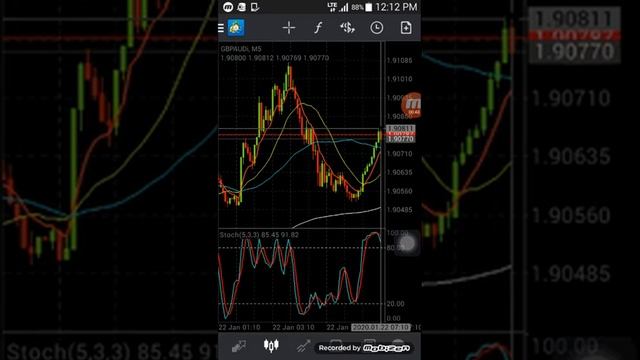Tap the 22 Jan 01:10 time label
The height and width of the screenshot is (360, 640).
(240, 327)
